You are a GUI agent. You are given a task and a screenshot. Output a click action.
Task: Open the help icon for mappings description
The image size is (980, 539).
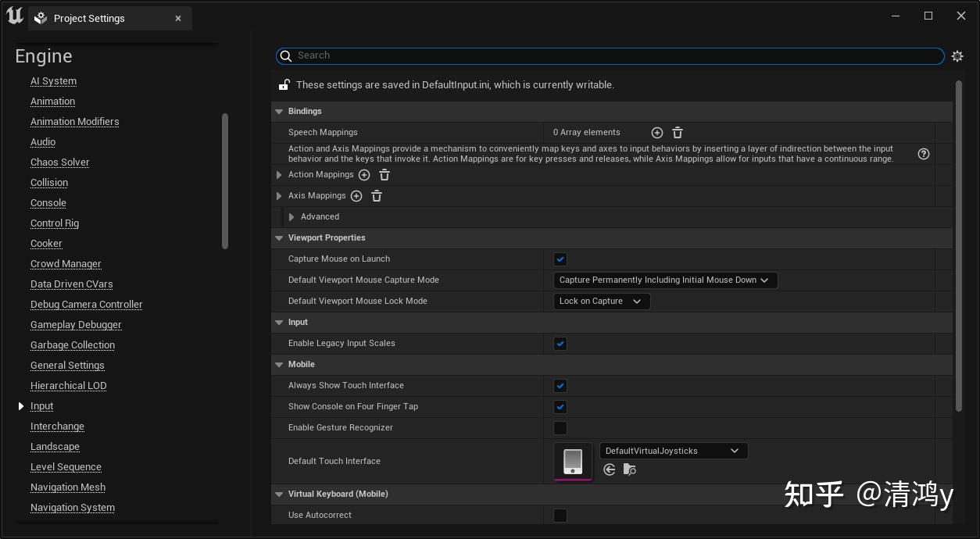pos(924,154)
